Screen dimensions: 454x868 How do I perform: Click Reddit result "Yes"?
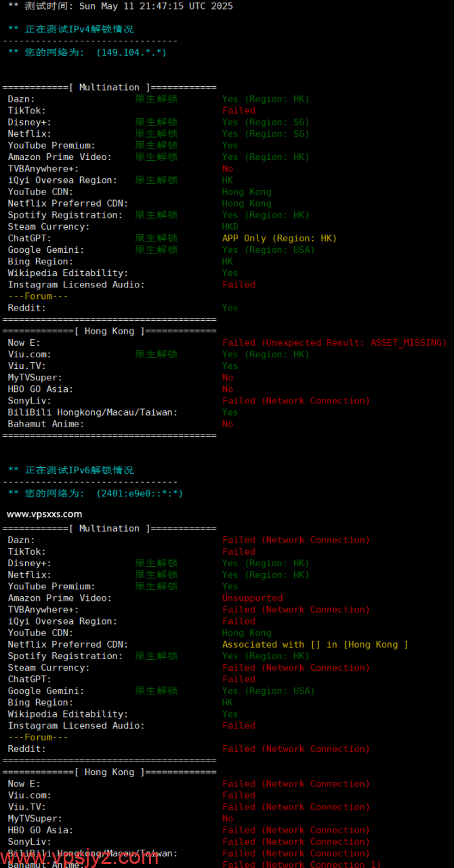pyautogui.click(x=230, y=308)
